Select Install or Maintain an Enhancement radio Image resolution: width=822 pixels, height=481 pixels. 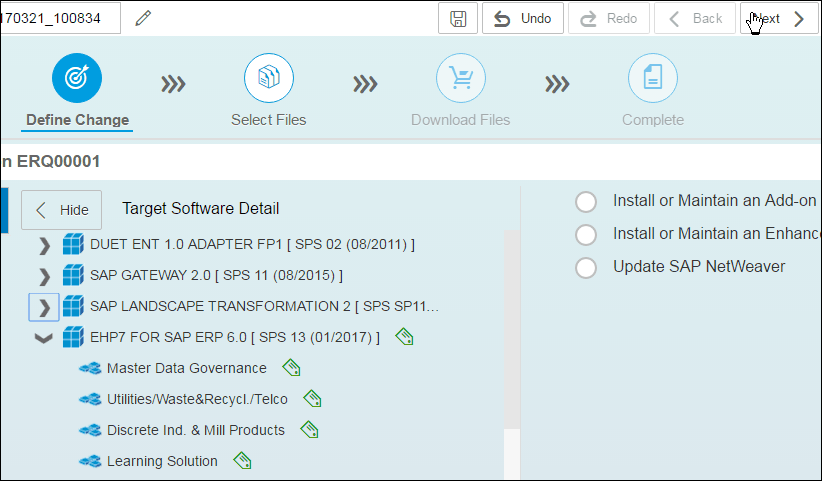[586, 234]
